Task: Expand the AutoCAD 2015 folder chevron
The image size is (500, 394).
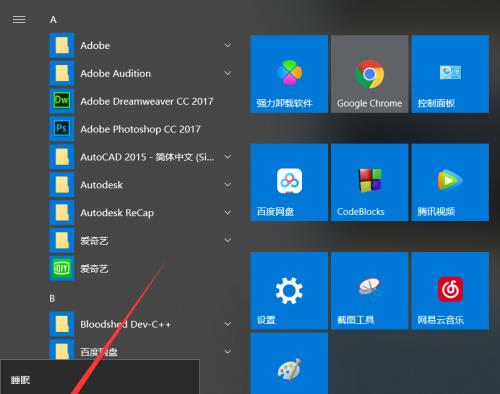Action: click(228, 157)
